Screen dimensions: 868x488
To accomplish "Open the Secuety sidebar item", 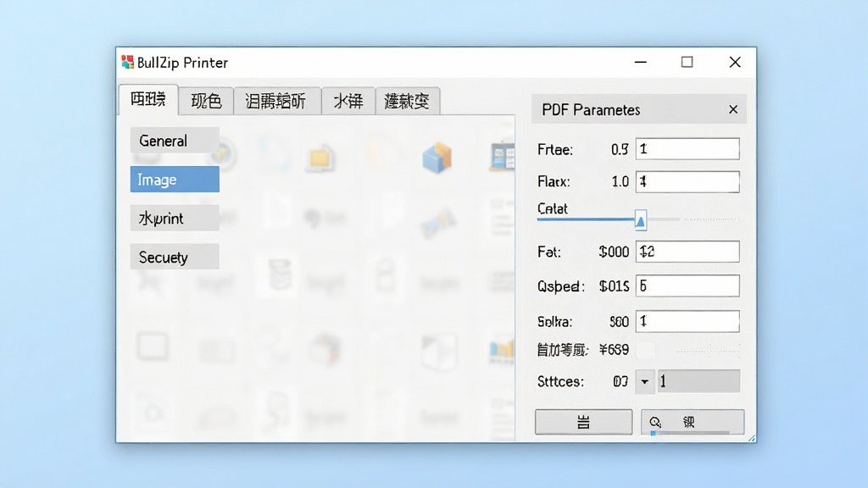I will [x=175, y=257].
